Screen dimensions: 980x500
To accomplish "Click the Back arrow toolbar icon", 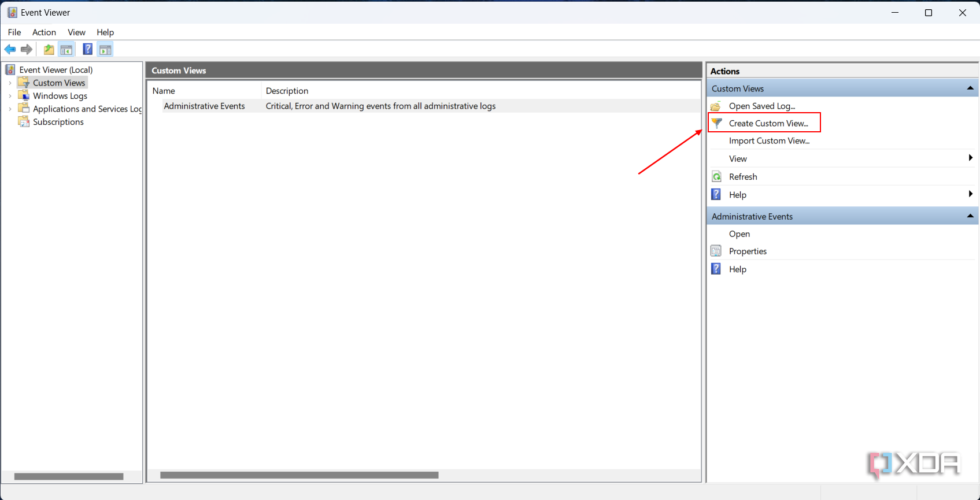I will pos(10,49).
